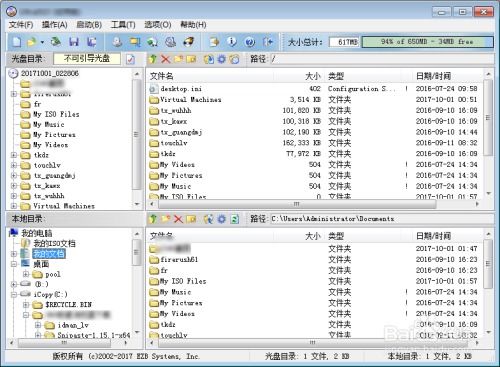
Task: Click the blue Info properties icon
Action: pyautogui.click(x=232, y=42)
